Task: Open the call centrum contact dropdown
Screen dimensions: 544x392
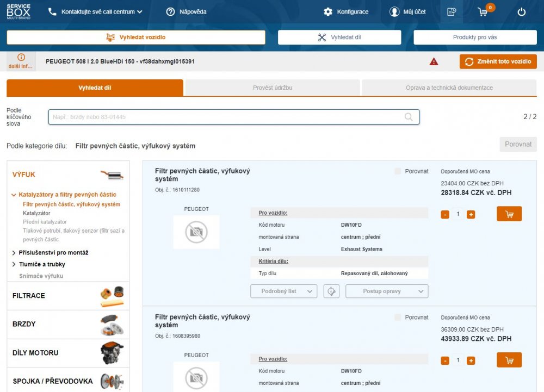Action: click(x=101, y=12)
